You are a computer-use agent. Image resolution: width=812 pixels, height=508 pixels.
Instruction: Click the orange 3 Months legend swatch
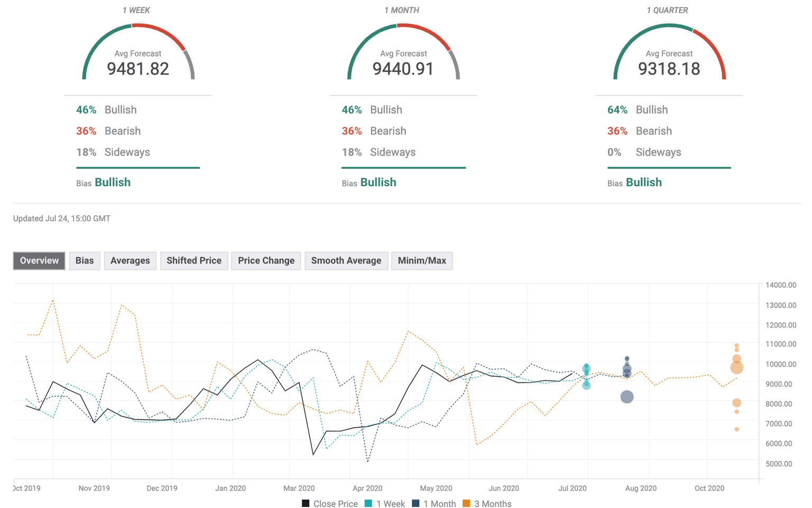click(x=466, y=504)
